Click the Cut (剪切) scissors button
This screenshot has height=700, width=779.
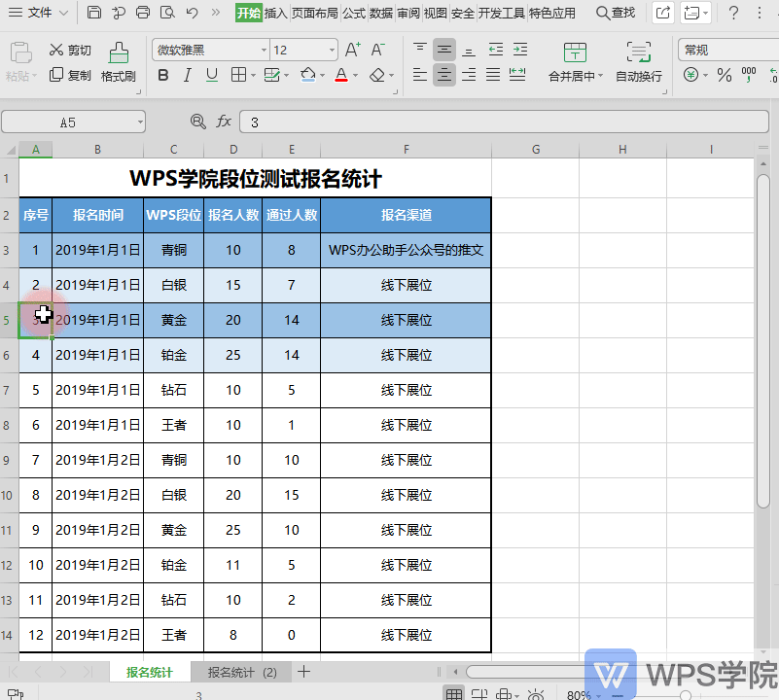70,50
